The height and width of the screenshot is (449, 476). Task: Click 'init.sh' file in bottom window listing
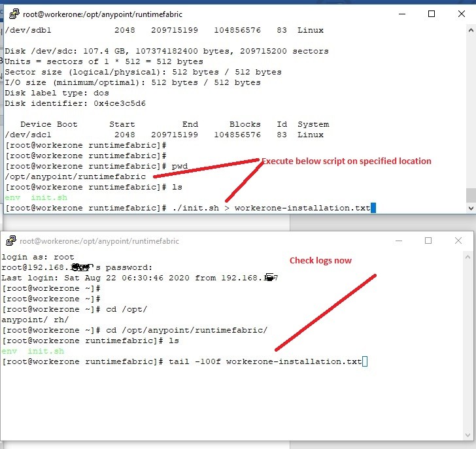[46, 351]
